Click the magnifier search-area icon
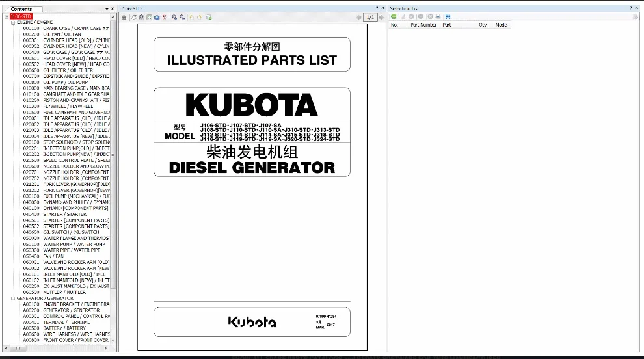Screen dimensions: 644x359 [141, 18]
